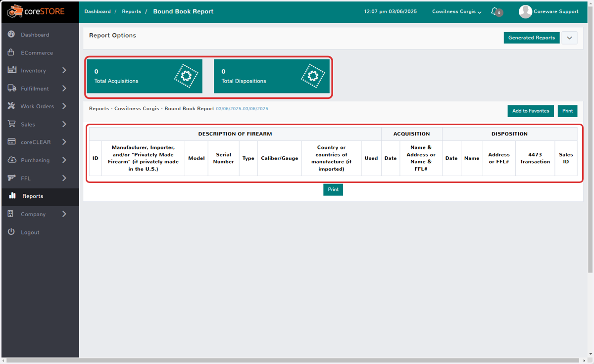
Task: Click the coreSTORE logo icon
Action: click(15, 11)
